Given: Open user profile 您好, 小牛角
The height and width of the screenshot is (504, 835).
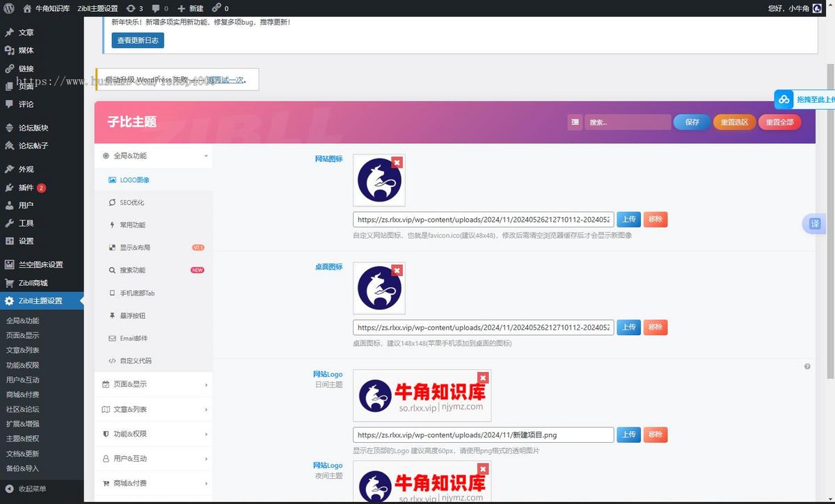Looking at the screenshot, I should (x=795, y=8).
